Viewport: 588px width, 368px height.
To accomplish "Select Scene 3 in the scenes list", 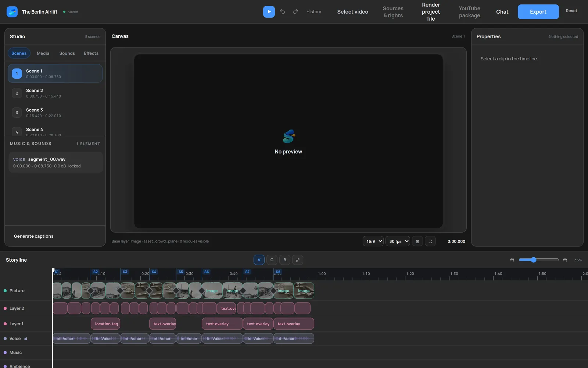I will 55,113.
